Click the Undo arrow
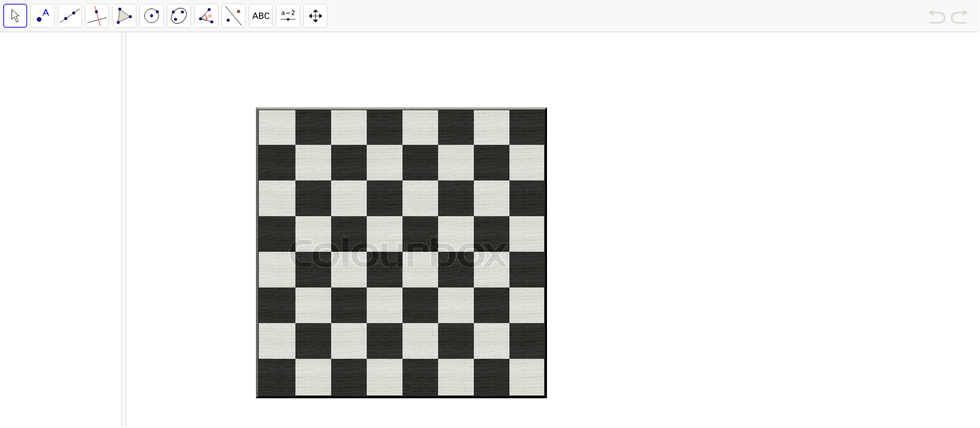This screenshot has width=980, height=428. (937, 16)
